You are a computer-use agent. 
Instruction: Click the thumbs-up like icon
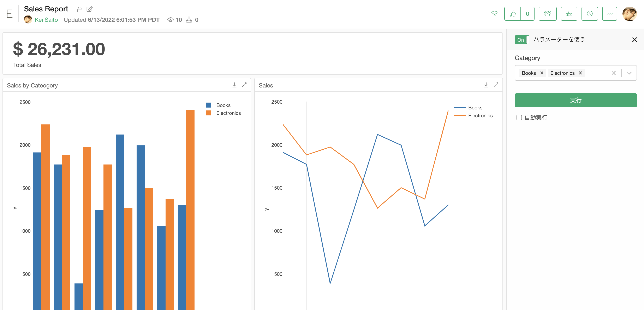(512, 14)
